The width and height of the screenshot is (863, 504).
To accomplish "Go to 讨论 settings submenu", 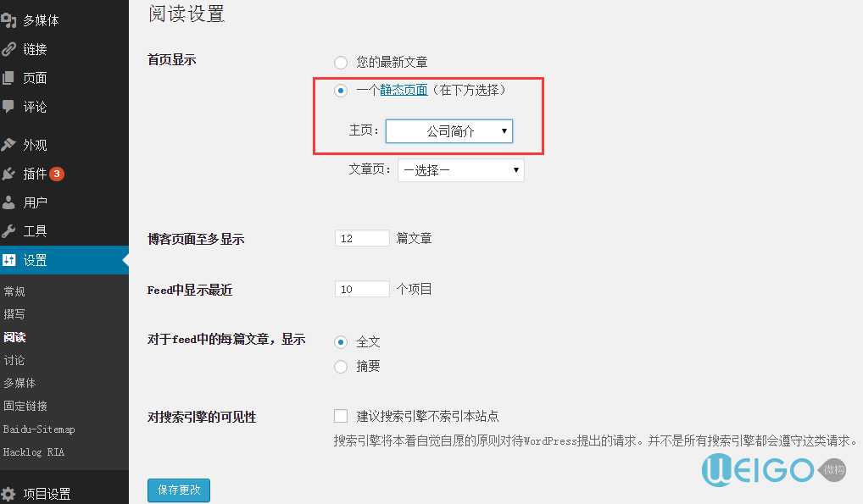I will tap(14, 360).
